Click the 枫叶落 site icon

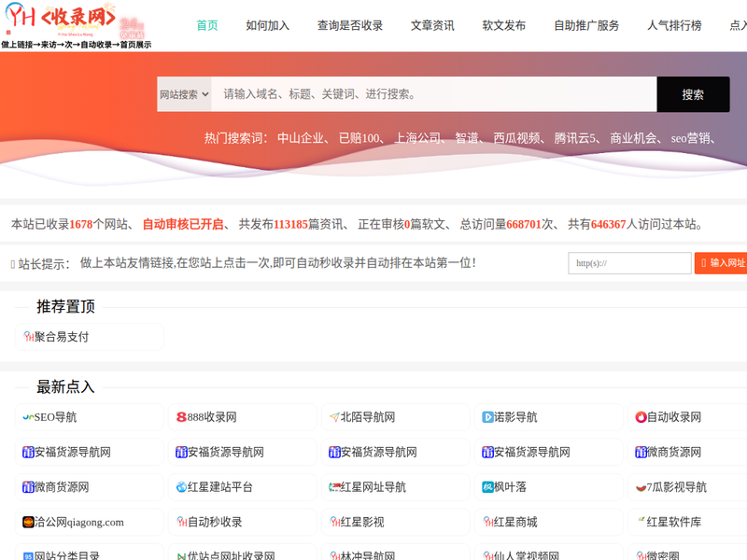click(x=487, y=487)
